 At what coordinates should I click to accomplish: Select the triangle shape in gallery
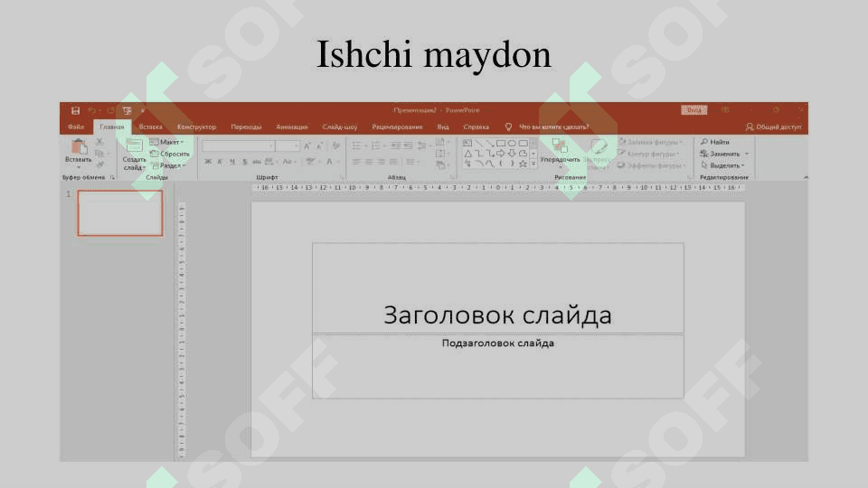467,154
